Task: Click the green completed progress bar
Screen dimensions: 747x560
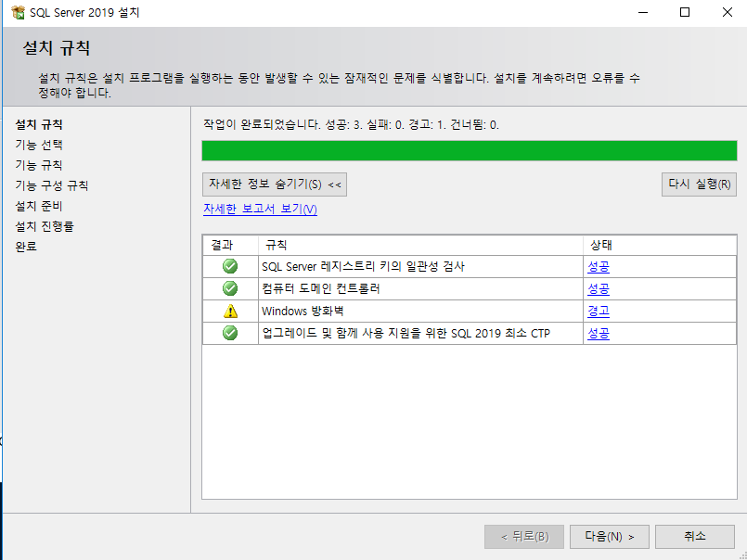Action: pyautogui.click(x=470, y=150)
